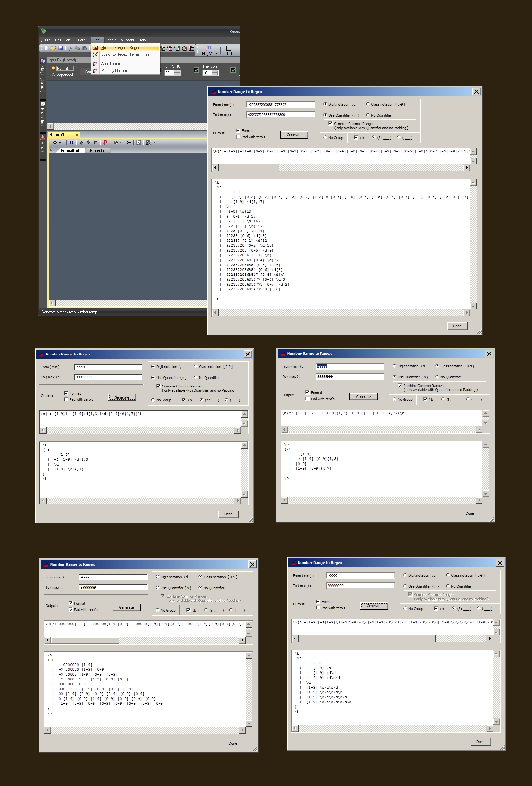Viewport: 532px width, 786px height.
Task: Click the blue swap arrows icon in Rxform1 toolbar
Action: coord(71,143)
